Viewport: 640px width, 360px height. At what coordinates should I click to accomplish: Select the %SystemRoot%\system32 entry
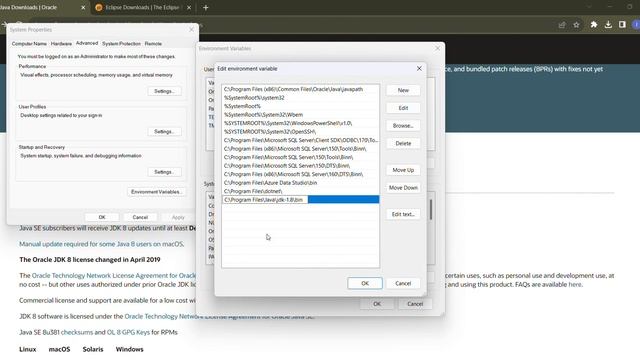(300, 98)
